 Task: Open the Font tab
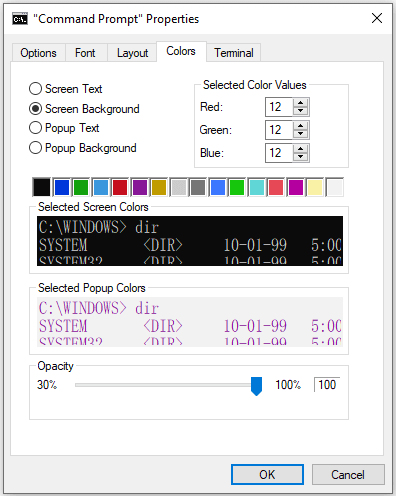tap(85, 53)
